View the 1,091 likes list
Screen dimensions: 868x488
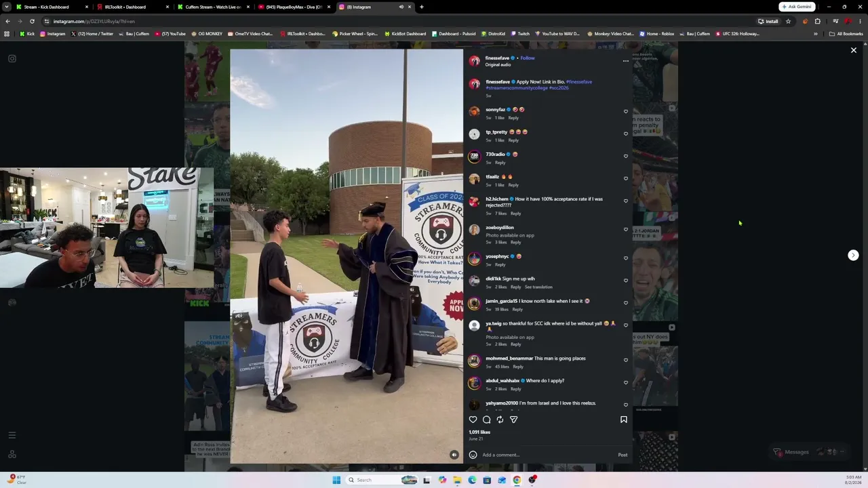pyautogui.click(x=479, y=432)
